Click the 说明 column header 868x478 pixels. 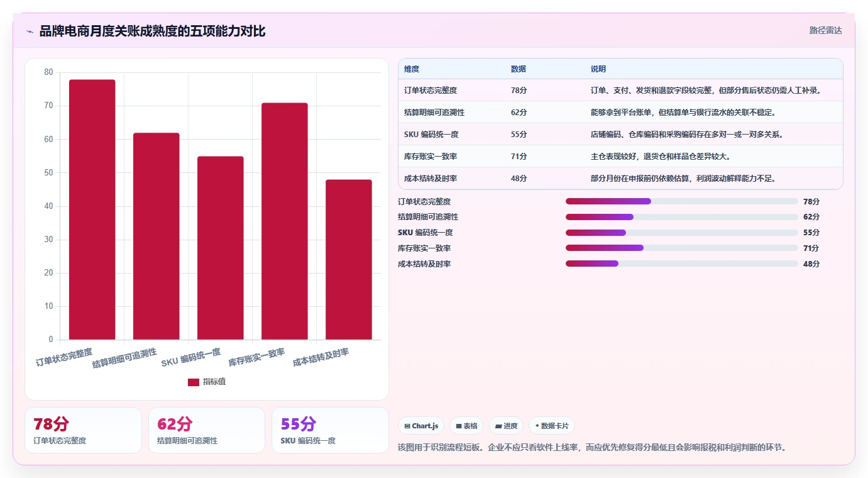pyautogui.click(x=598, y=69)
